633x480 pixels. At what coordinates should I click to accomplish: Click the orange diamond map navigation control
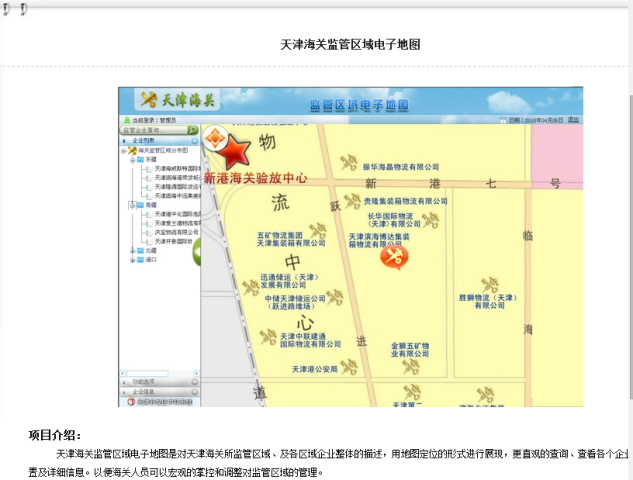pyautogui.click(x=215, y=138)
